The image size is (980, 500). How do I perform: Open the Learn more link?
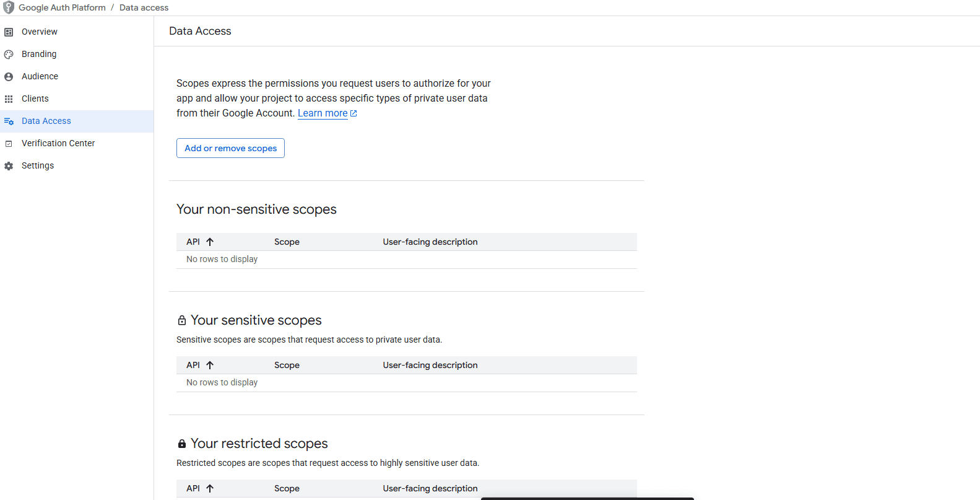(323, 113)
